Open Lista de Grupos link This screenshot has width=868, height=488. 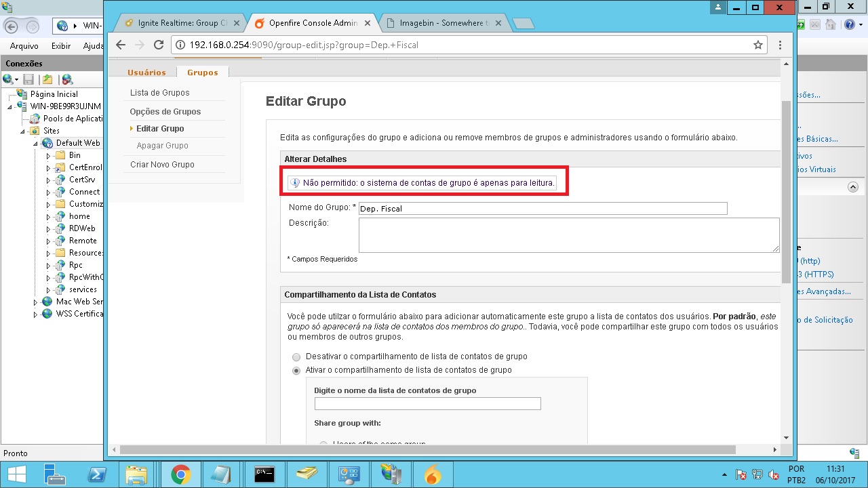tap(160, 93)
